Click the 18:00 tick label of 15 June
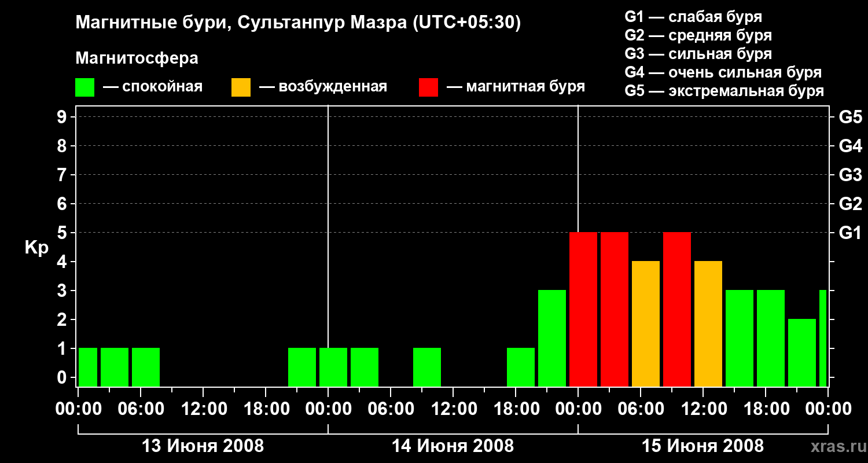Image resolution: width=868 pixels, height=463 pixels. pos(766,409)
